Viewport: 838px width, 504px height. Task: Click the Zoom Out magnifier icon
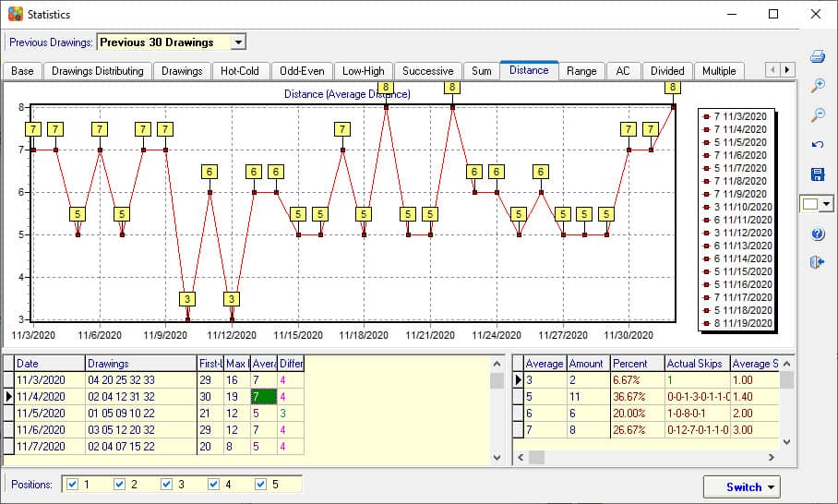[817, 114]
